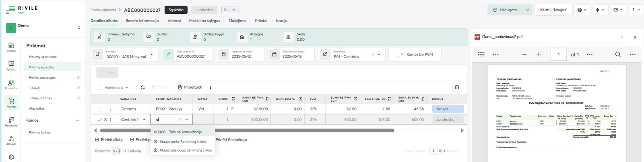Open the print dropdown in the header
The width and height of the screenshot is (644, 162).
pos(582,10)
